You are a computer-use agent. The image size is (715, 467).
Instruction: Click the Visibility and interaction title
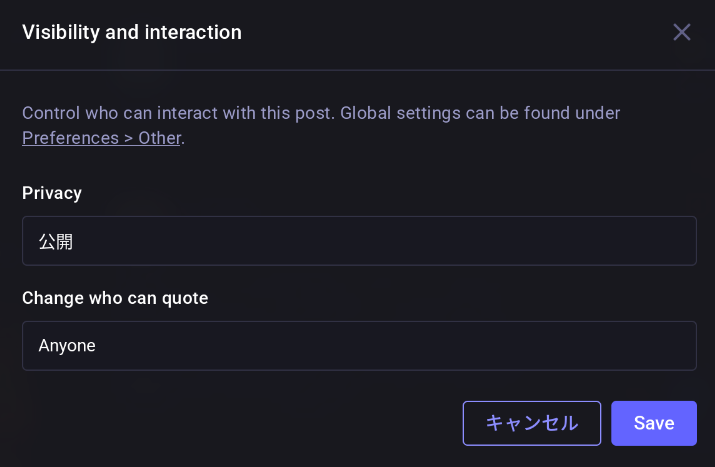[132, 32]
